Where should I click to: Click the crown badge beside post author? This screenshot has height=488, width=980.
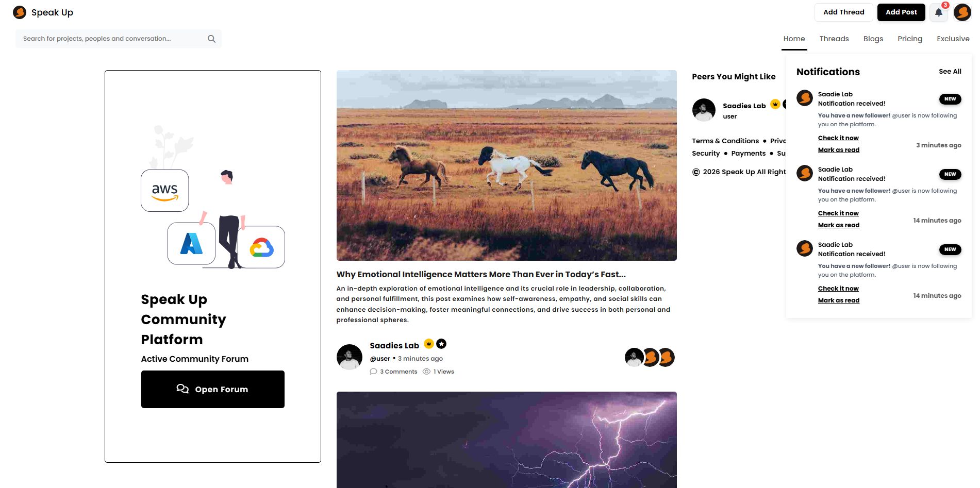tap(429, 344)
